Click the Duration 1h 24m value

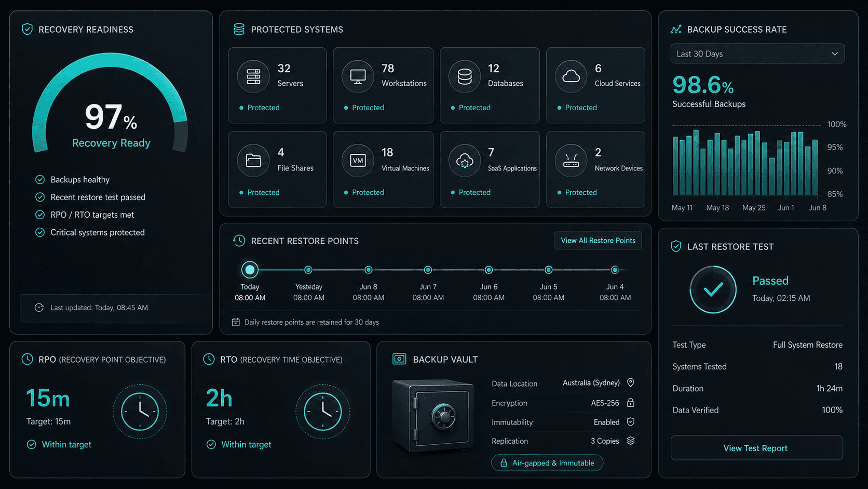(x=829, y=388)
